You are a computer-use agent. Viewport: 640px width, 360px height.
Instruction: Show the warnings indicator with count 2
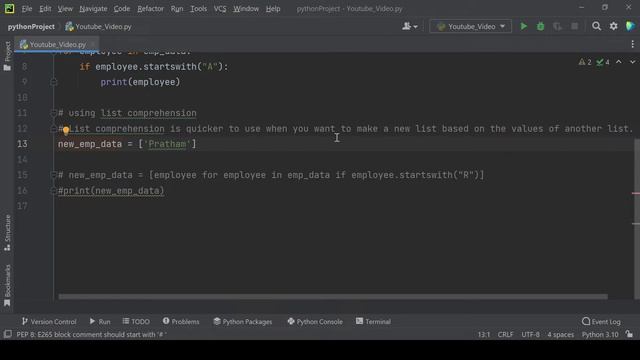coord(585,62)
